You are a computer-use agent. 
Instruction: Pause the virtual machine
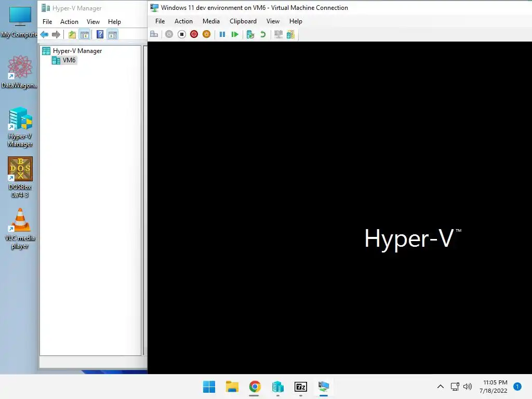click(x=222, y=34)
